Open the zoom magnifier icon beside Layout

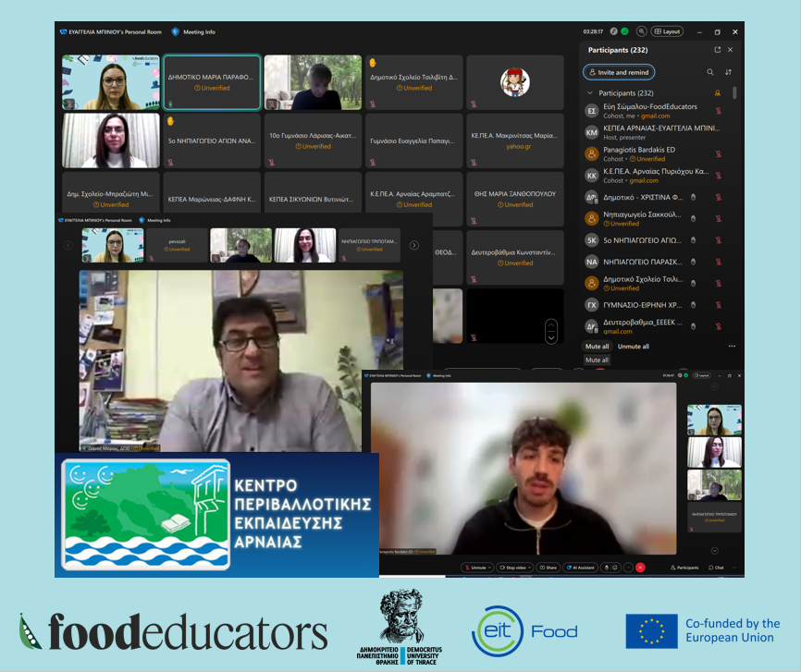(641, 31)
